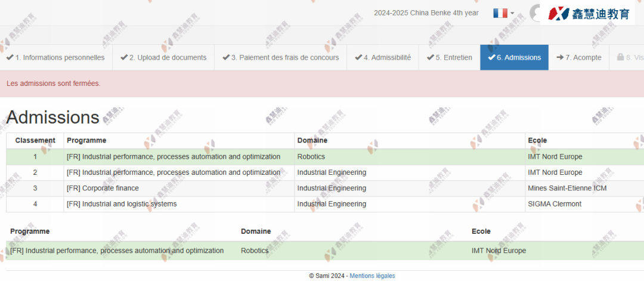The image size is (644, 281).
Task: Click the 2024-2025 China Benke 4th year label
Action: pyautogui.click(x=426, y=13)
